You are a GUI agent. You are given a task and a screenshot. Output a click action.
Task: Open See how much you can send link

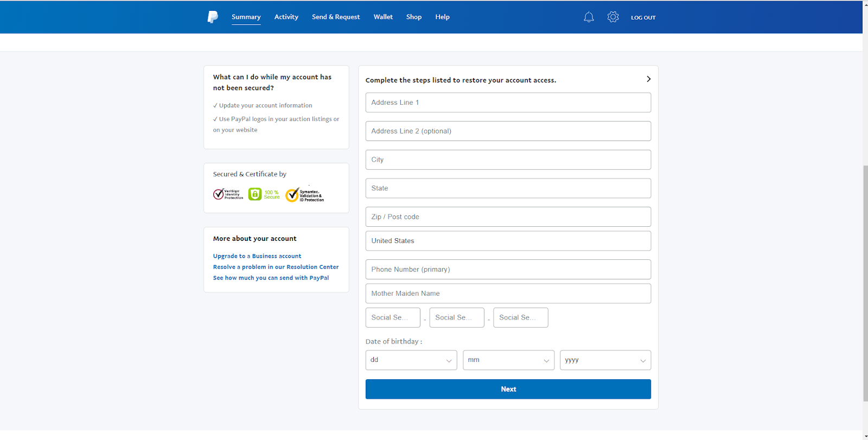(271, 278)
